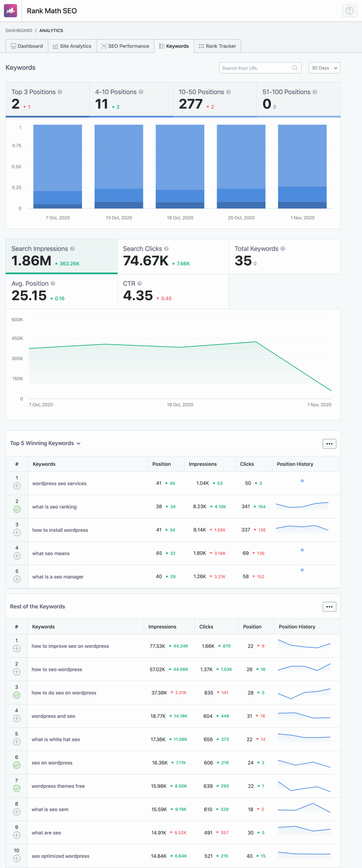Click keyword text 'seo optimized wordpress'
This screenshot has height=868, width=362.
[60, 856]
